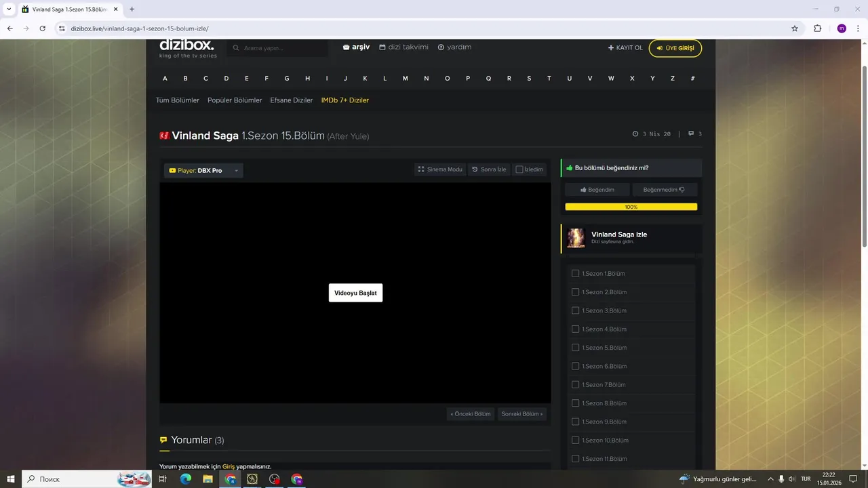This screenshot has height=488, width=868.
Task: Open the Efsane Diziler tab
Action: (x=292, y=100)
